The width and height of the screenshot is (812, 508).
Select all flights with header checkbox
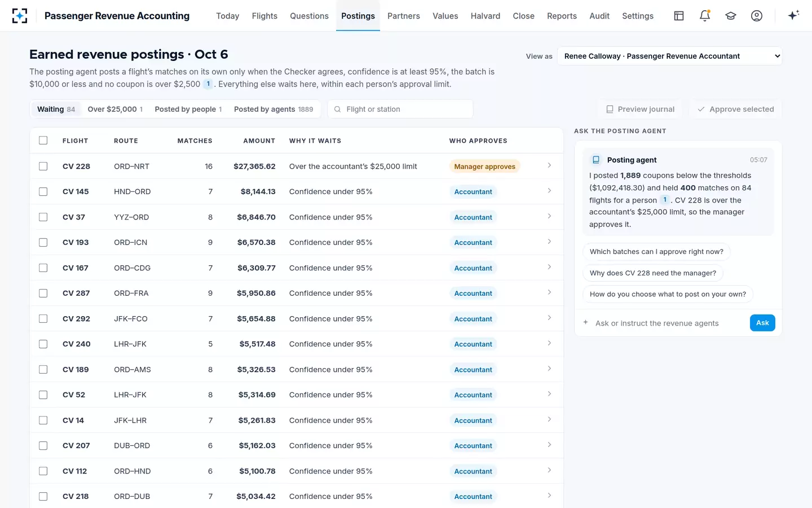[43, 141]
